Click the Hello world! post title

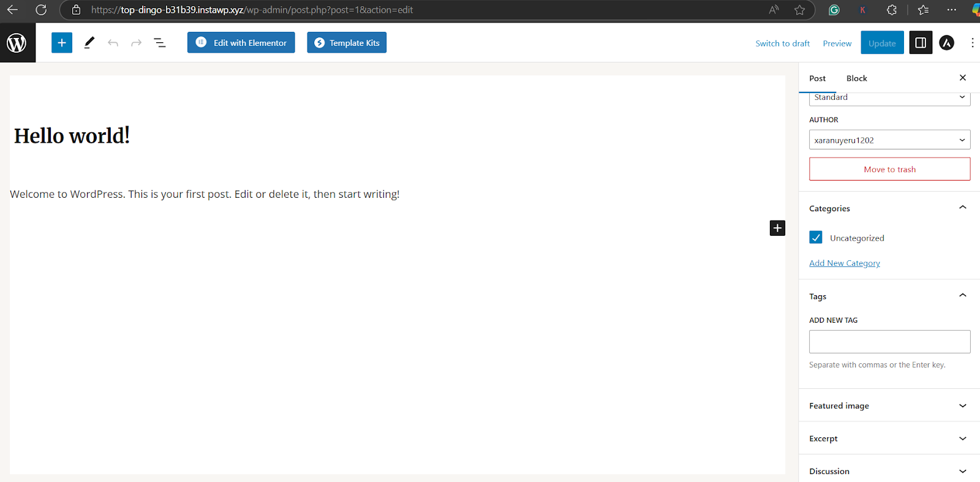[x=72, y=135]
